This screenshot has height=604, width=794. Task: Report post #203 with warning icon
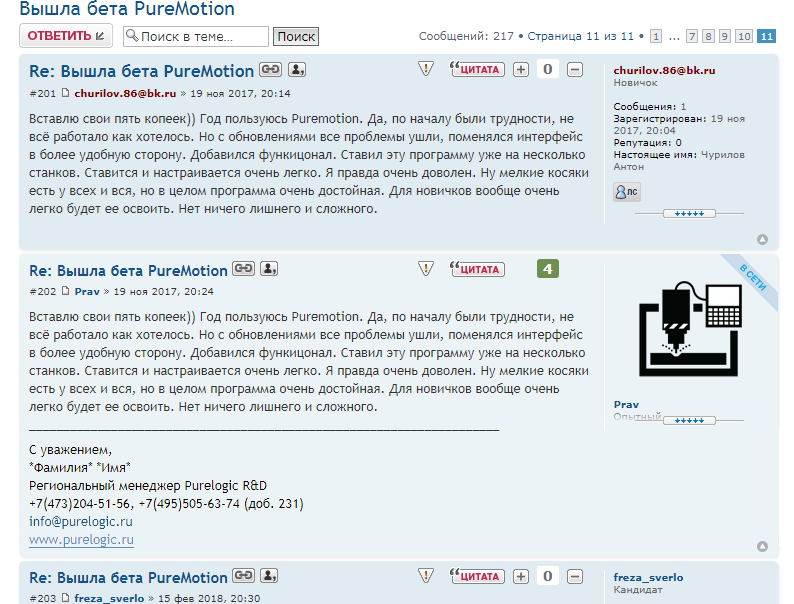coord(426,576)
